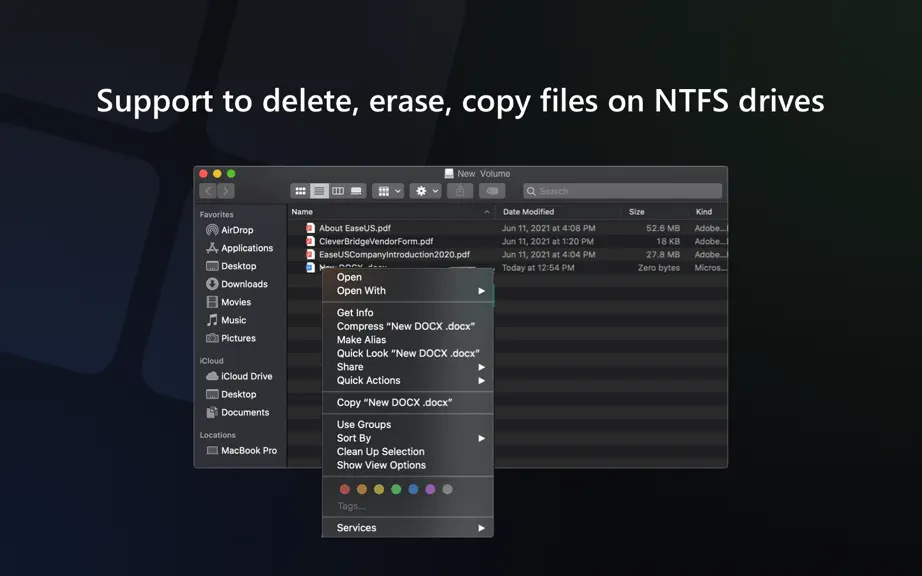Apply the green tag color
This screenshot has width=922, height=576.
pyautogui.click(x=396, y=489)
